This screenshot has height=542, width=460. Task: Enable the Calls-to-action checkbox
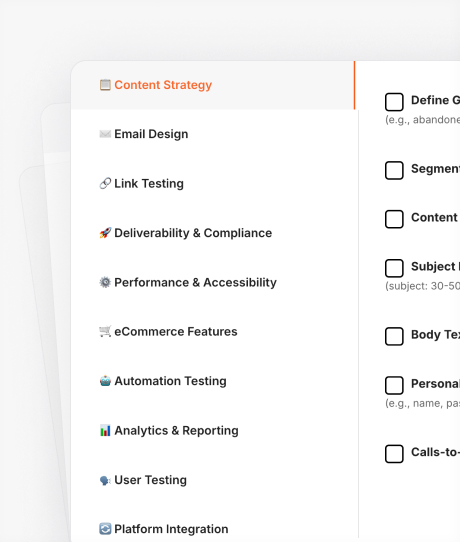tap(394, 454)
